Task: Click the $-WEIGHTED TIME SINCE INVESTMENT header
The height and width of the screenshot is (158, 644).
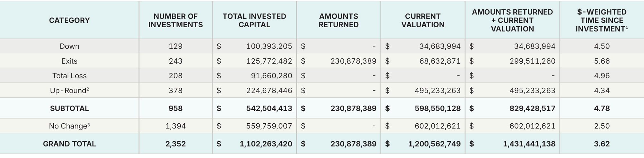Action: (x=601, y=20)
